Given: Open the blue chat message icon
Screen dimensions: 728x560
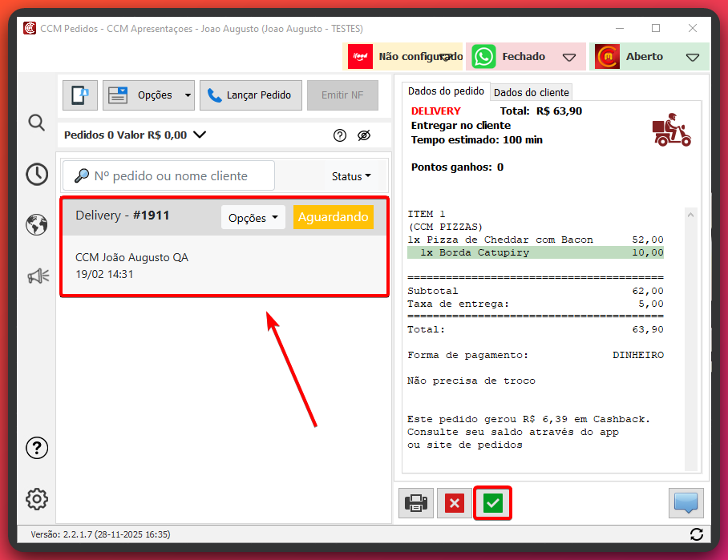Looking at the screenshot, I should click(686, 503).
